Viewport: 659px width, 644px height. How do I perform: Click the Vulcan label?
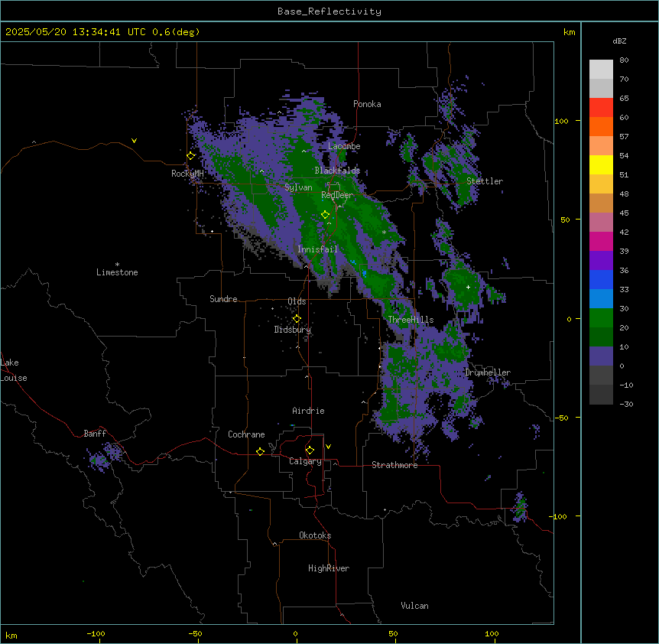(415, 606)
